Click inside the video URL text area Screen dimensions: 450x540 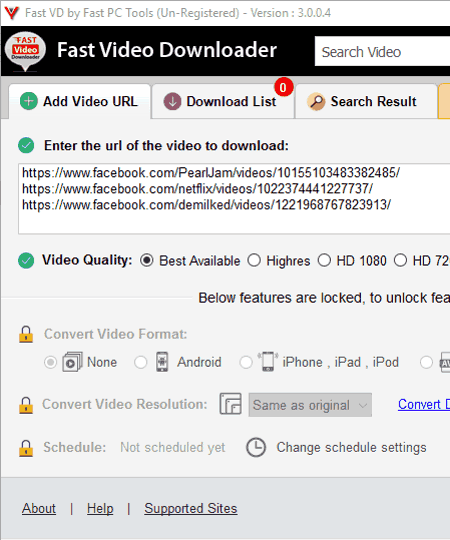coord(234,199)
